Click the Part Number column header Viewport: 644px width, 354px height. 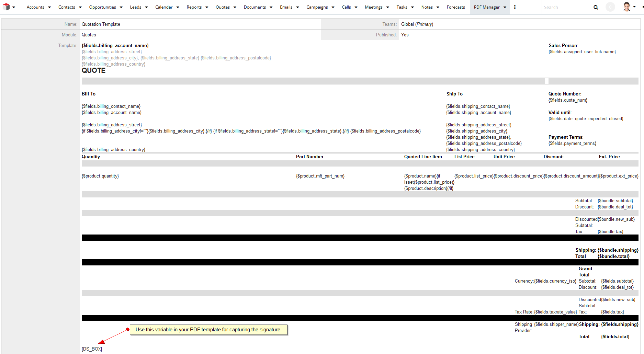point(310,157)
